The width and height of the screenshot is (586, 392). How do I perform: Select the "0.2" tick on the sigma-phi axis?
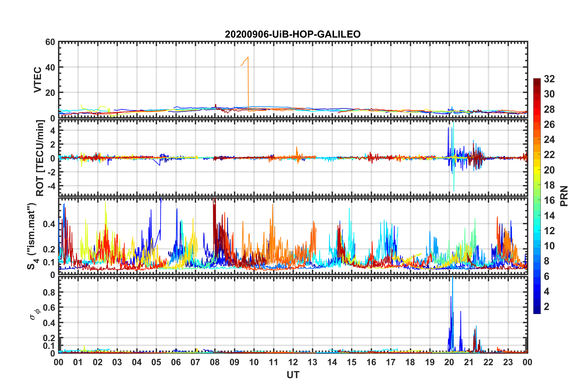(x=49, y=338)
